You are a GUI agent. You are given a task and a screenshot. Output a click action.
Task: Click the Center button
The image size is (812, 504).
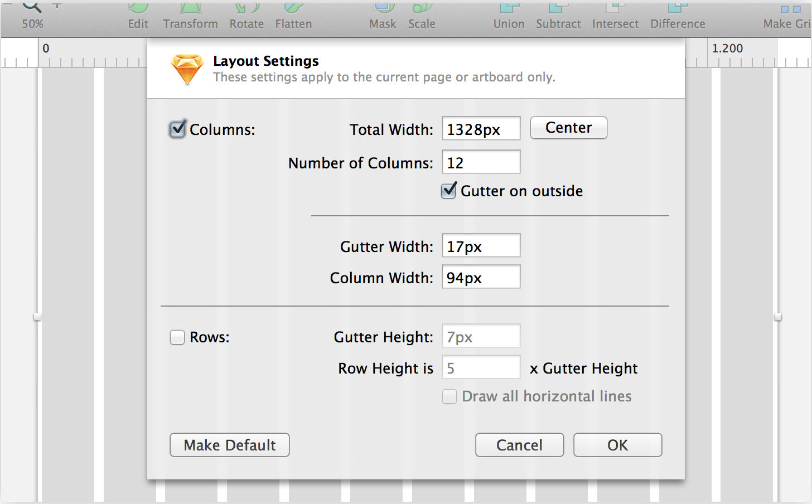point(568,128)
